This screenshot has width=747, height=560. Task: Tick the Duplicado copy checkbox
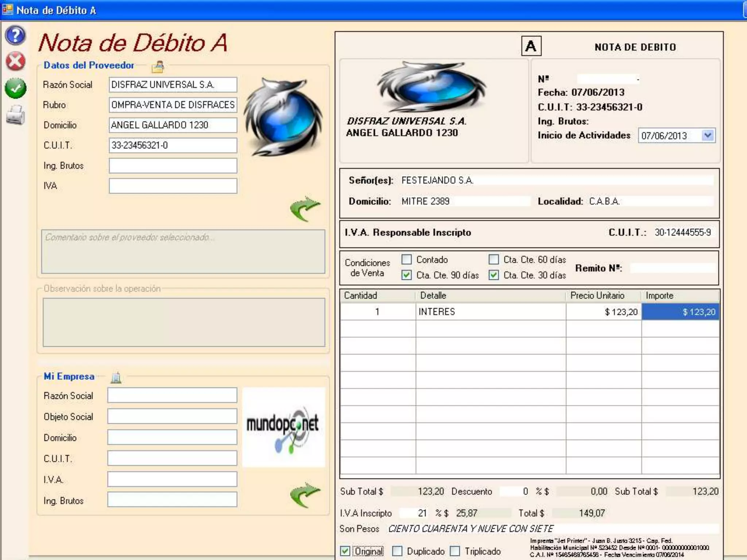pyautogui.click(x=397, y=551)
